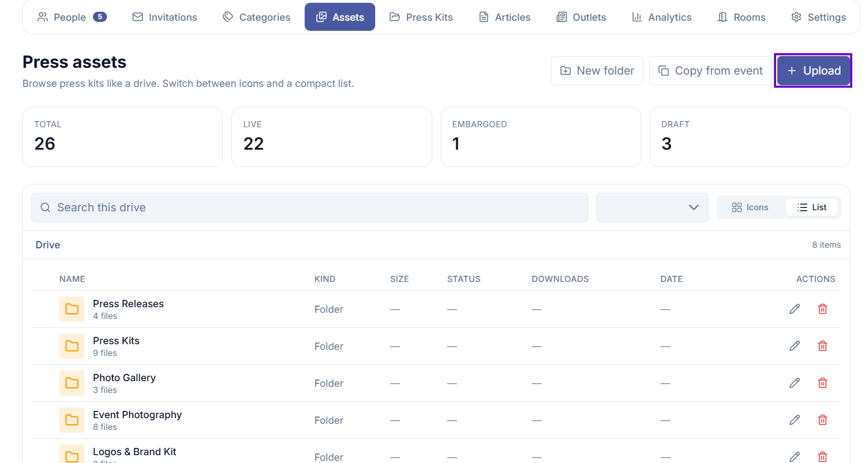This screenshot has height=463, width=868.
Task: Open the Press Kits tab
Action: [421, 17]
